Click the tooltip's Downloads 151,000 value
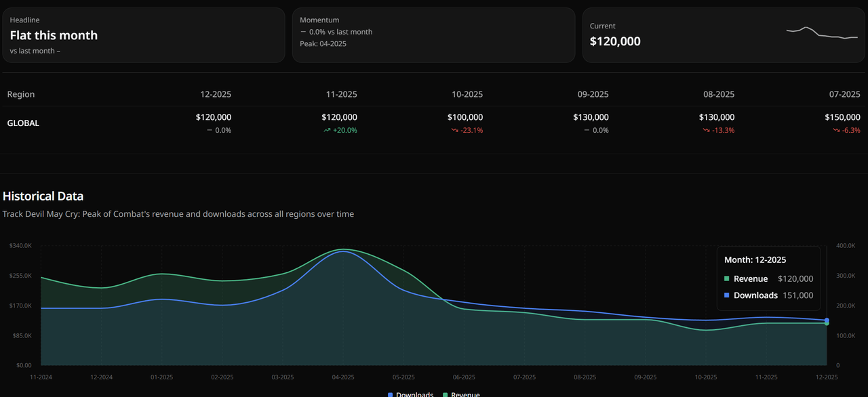This screenshot has width=868, height=397. pos(799,295)
